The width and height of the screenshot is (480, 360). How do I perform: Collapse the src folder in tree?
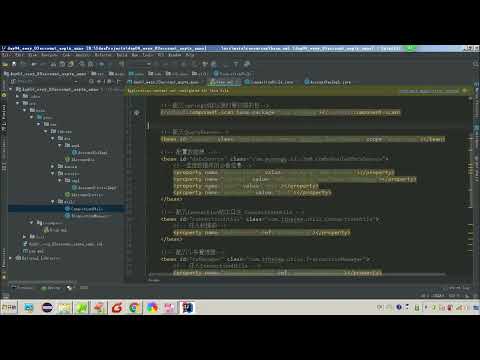(18, 103)
